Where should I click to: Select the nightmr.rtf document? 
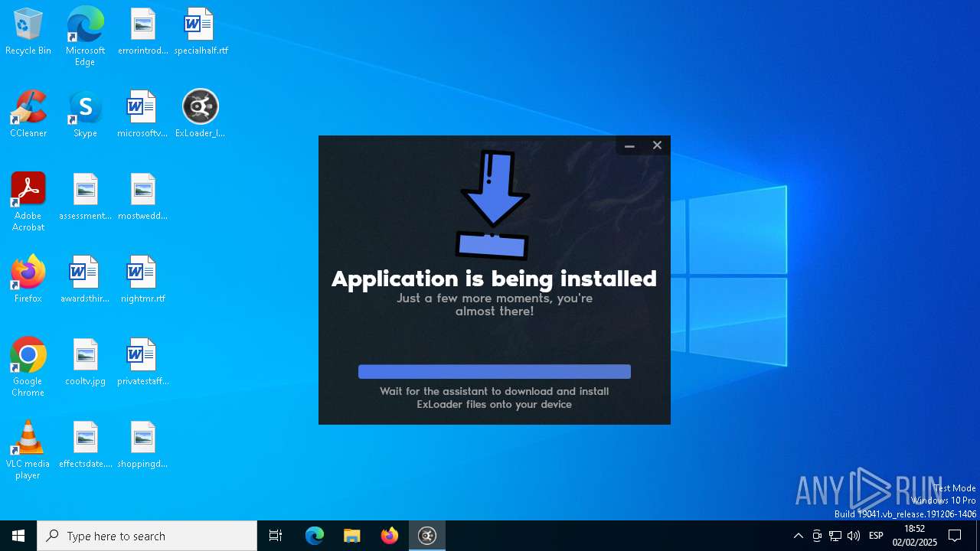142,280
